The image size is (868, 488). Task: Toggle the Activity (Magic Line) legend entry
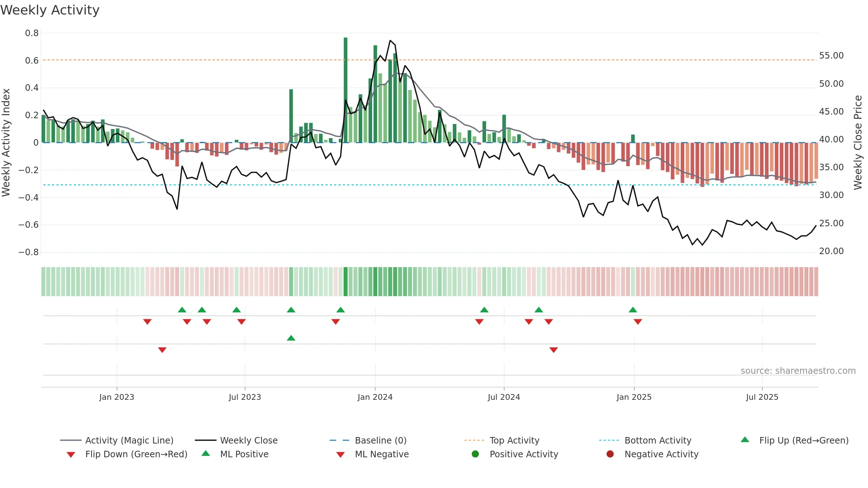tap(117, 440)
